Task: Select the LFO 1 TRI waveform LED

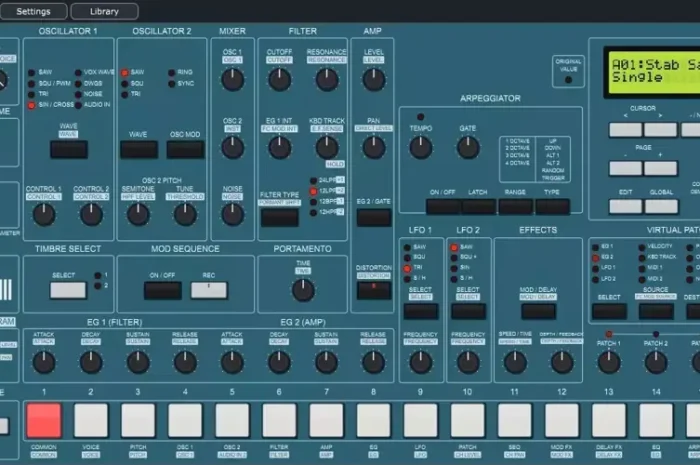Action: coord(407,268)
